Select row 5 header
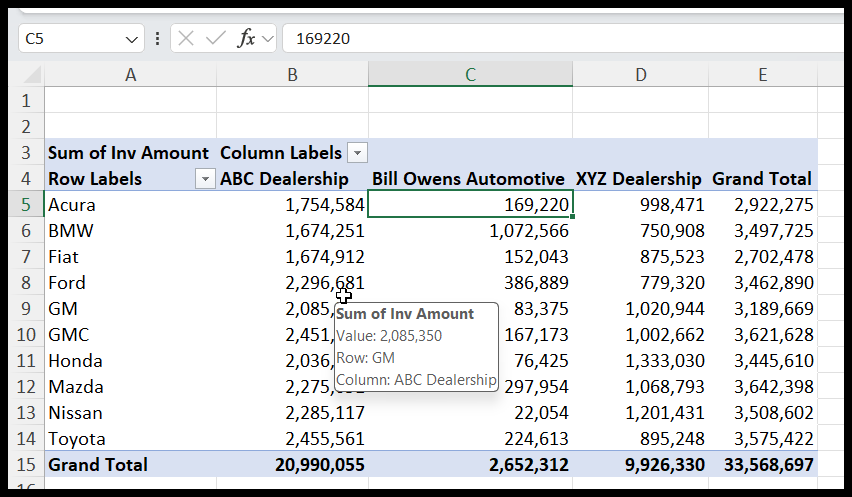This screenshot has height=497, width=852. [x=26, y=205]
